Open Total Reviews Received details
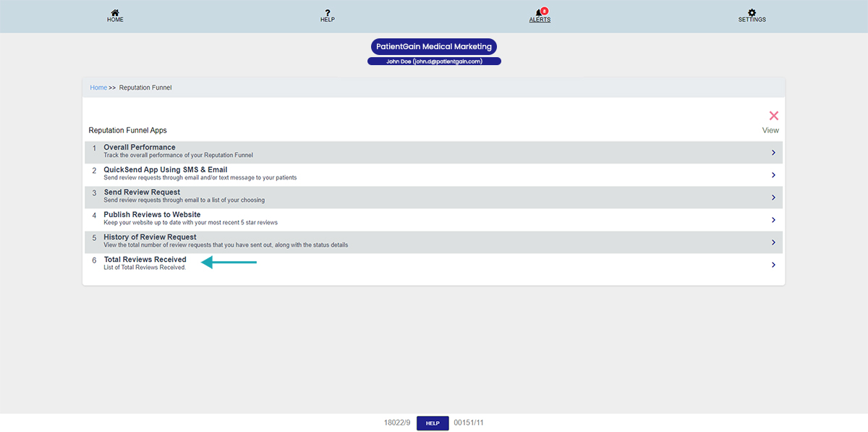The width and height of the screenshot is (868, 432). tap(773, 264)
